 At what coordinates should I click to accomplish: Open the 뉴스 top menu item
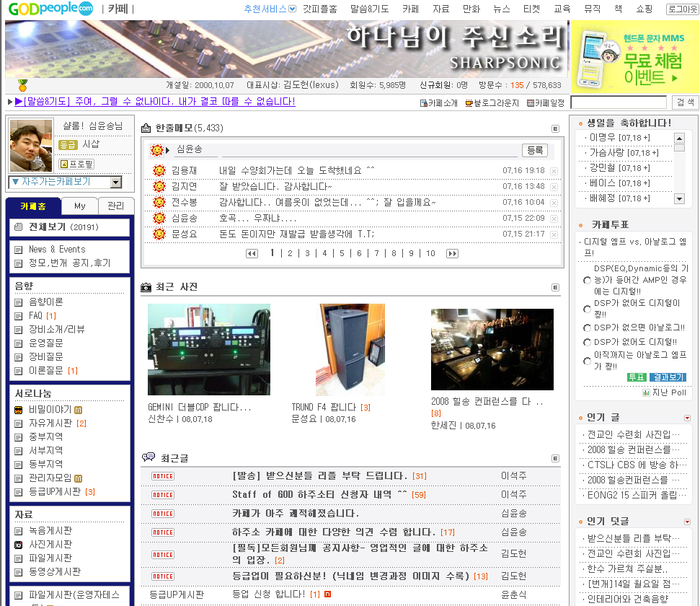tap(501, 9)
